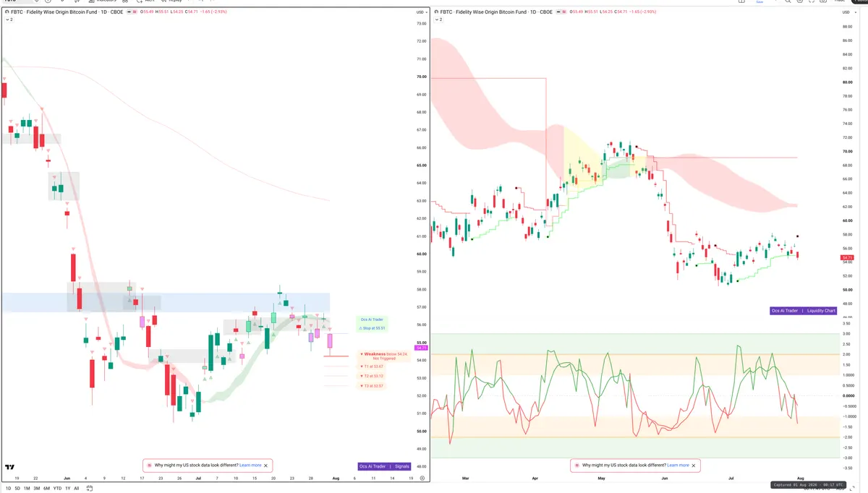Click the market status icon in right chart legend

pyautogui.click(x=558, y=12)
